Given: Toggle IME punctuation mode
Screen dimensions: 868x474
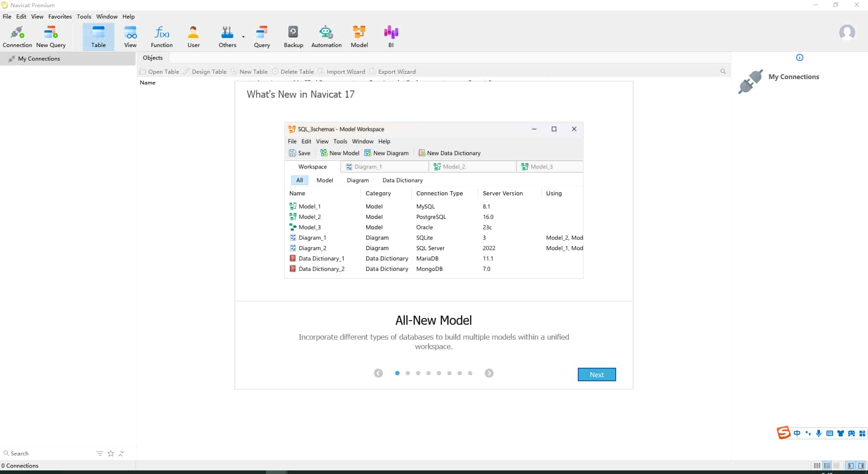Looking at the screenshot, I should (808, 433).
